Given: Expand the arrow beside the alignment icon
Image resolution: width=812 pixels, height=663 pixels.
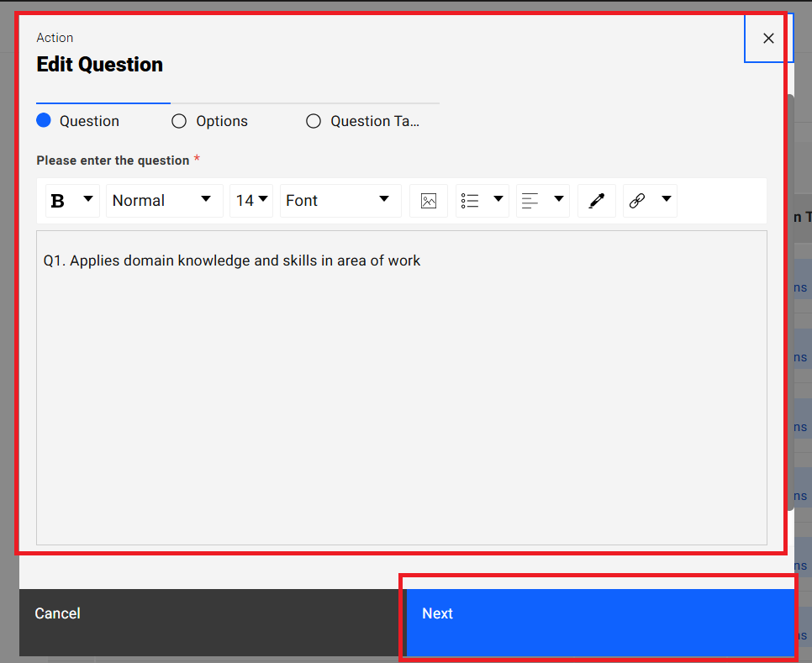Looking at the screenshot, I should tap(558, 199).
